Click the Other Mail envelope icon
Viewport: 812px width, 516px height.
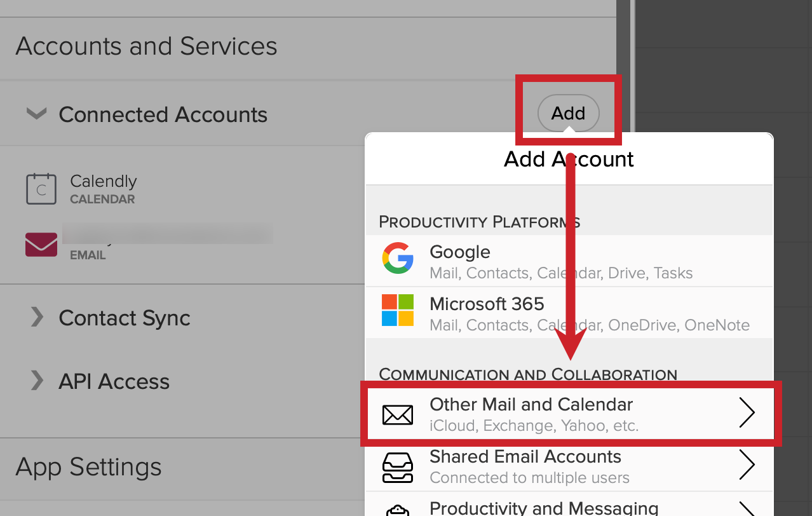[x=398, y=415]
